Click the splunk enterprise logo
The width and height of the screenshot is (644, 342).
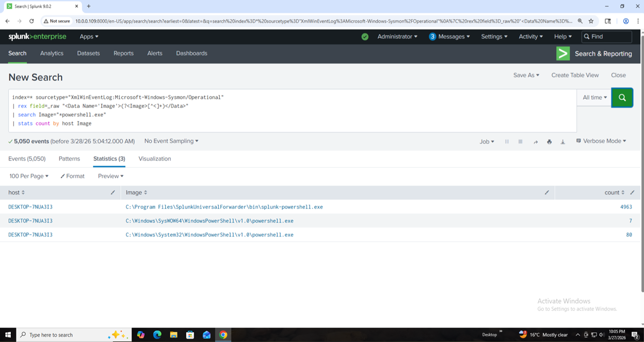[x=37, y=36]
